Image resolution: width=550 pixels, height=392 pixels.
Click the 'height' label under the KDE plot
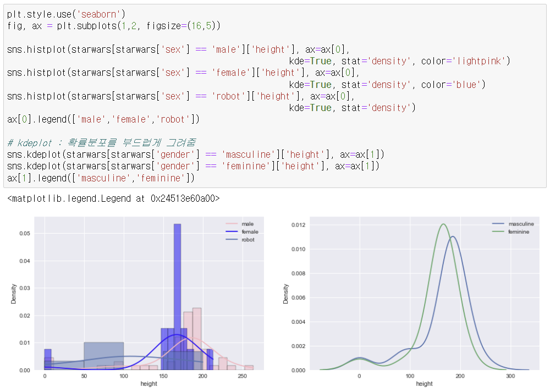point(424,384)
